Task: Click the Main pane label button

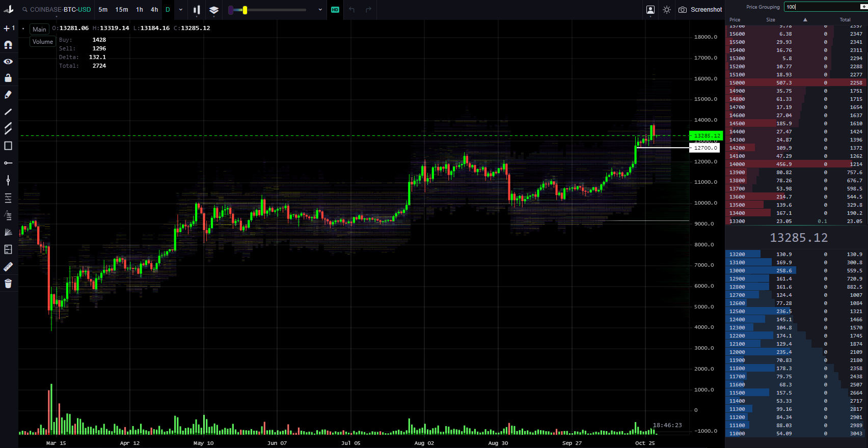Action: point(39,29)
